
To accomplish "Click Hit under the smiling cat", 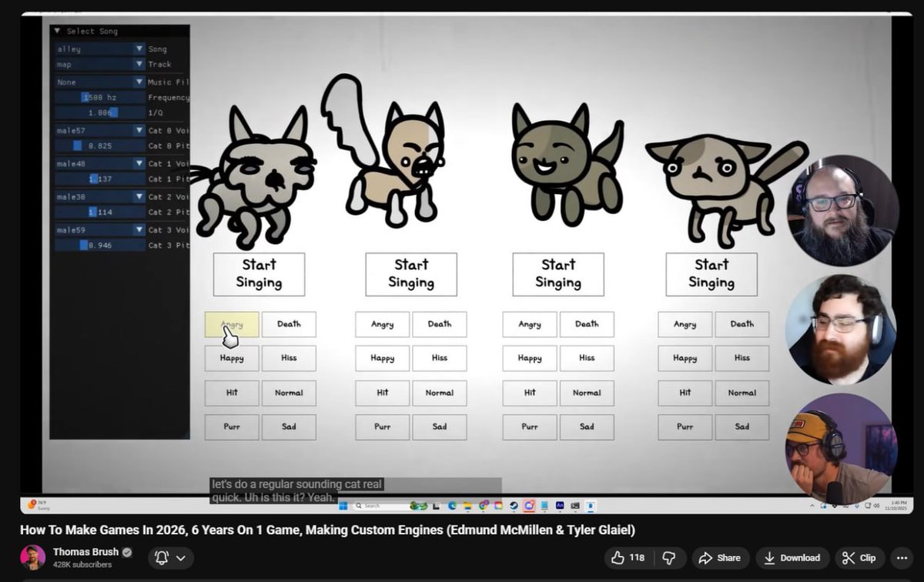I will [x=530, y=393].
